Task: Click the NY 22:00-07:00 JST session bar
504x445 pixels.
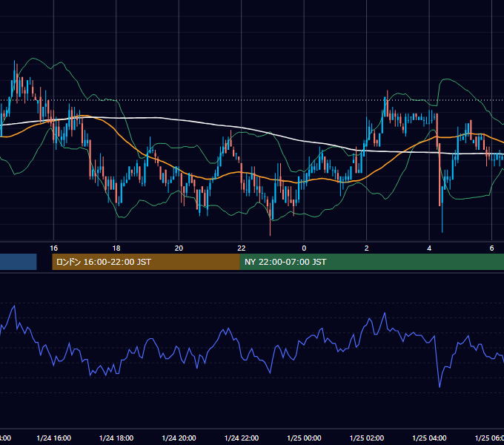Action: click(x=372, y=262)
